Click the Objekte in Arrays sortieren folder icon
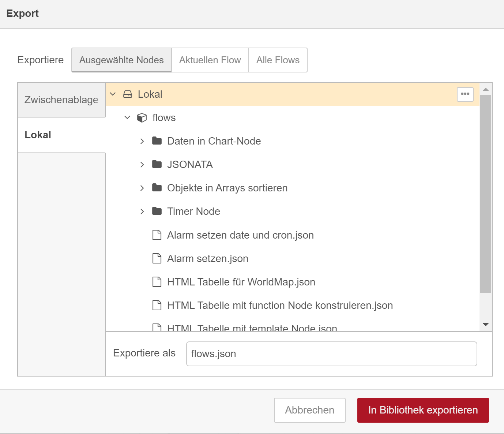 pyautogui.click(x=157, y=188)
